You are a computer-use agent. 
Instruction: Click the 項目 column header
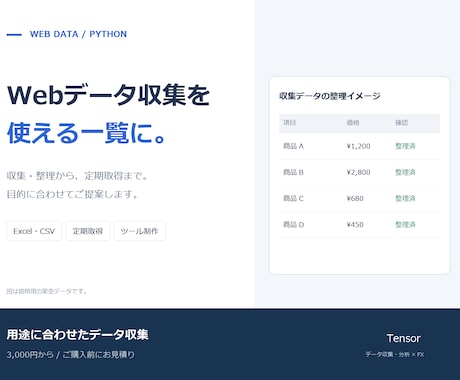click(289, 123)
